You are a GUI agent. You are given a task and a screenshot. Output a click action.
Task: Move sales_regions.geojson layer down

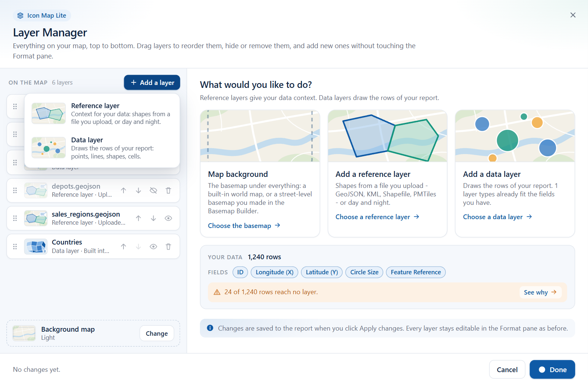coord(153,218)
